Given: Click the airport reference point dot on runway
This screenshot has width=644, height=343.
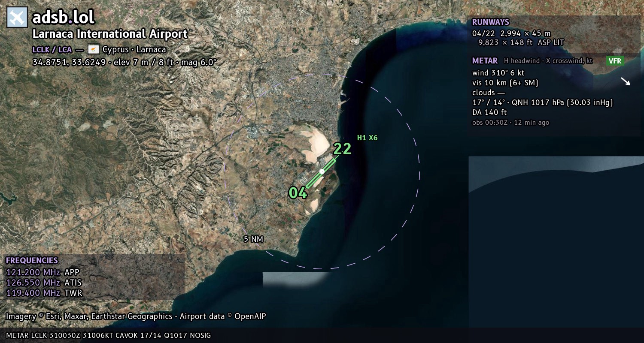Looking at the screenshot, I should point(322,171).
